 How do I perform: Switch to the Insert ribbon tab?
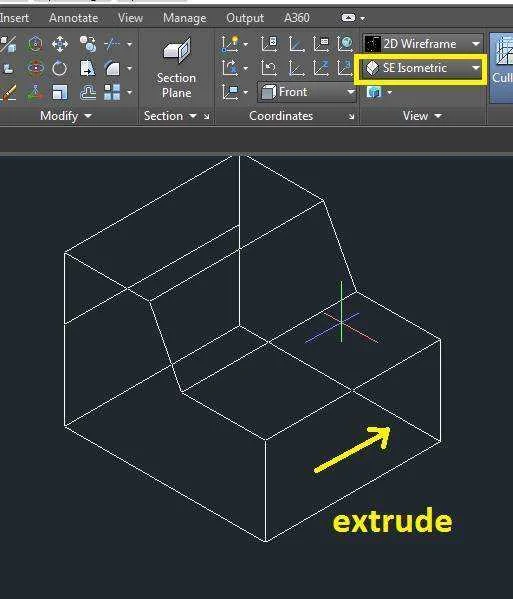[14, 18]
